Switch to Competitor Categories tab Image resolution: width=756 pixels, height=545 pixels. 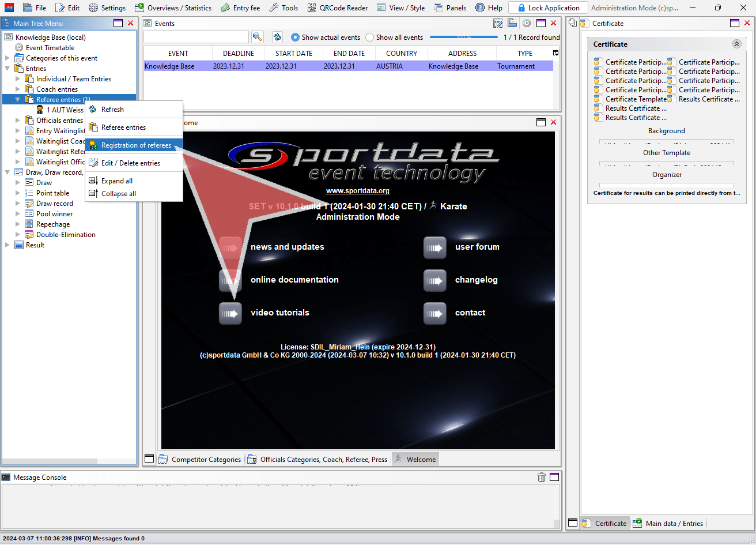pyautogui.click(x=206, y=460)
